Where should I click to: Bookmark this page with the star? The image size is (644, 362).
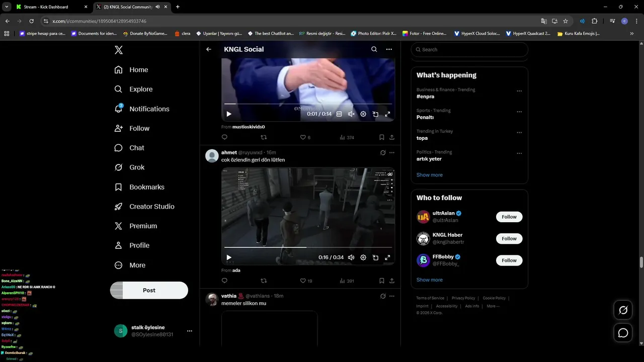[566, 21]
